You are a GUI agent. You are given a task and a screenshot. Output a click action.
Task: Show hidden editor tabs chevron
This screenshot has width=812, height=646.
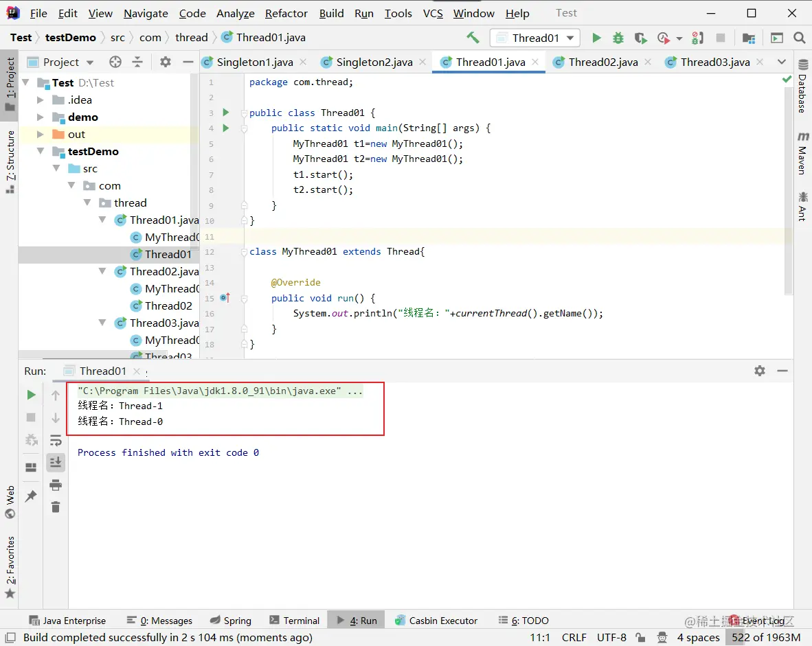pyautogui.click(x=782, y=62)
